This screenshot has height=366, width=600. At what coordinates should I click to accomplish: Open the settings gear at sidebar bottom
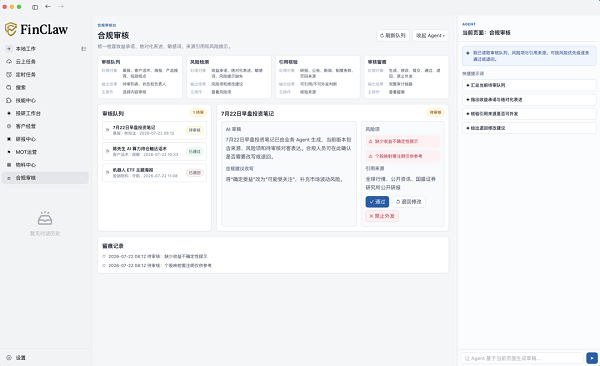tap(9, 358)
